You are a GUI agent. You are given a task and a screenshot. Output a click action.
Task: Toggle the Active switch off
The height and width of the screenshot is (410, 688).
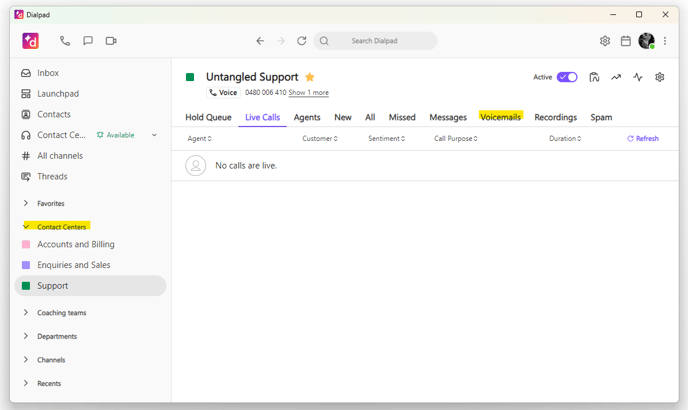click(x=567, y=77)
